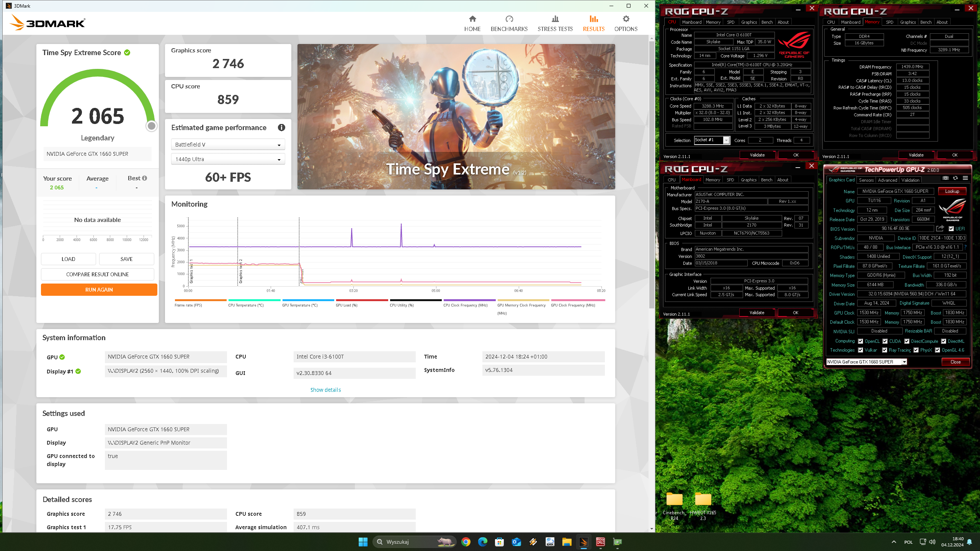Screen dimensions: 980x551
Task: Click the LOAD button in 3DMark
Action: tap(68, 259)
